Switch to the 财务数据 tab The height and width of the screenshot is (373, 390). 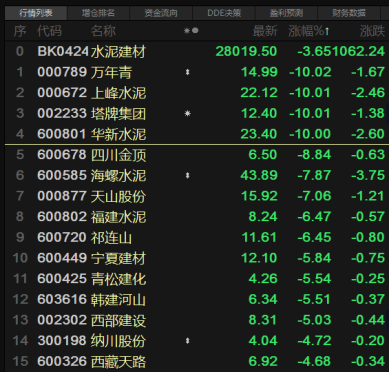tap(349, 13)
